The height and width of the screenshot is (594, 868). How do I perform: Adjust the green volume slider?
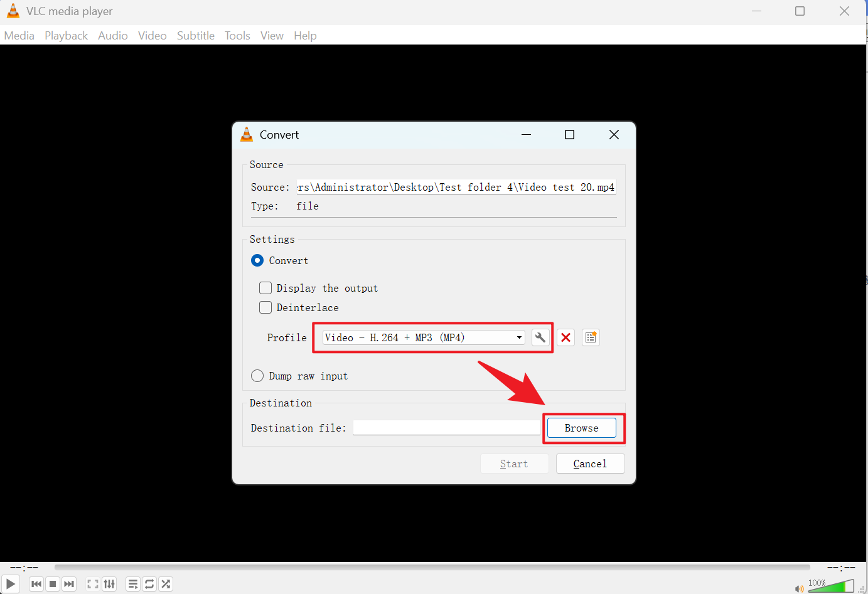point(831,586)
